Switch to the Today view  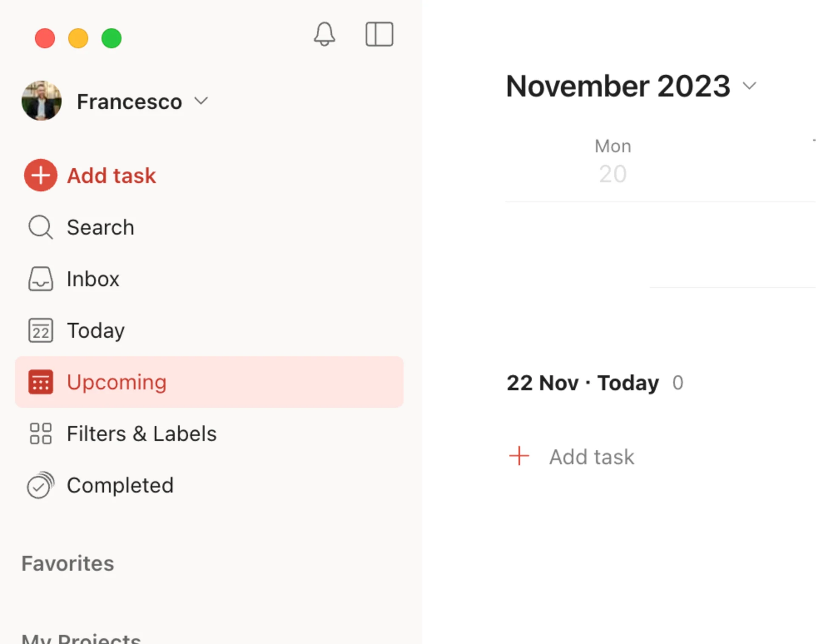pyautogui.click(x=95, y=331)
